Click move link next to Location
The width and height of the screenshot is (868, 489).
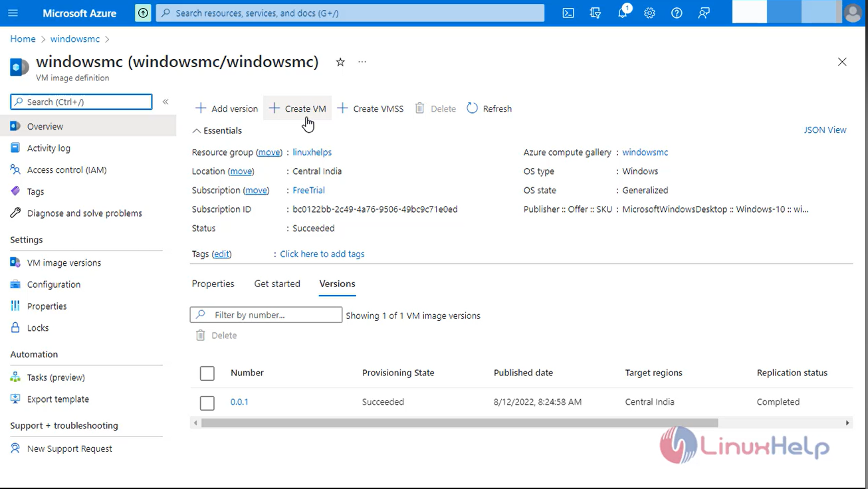tap(241, 171)
